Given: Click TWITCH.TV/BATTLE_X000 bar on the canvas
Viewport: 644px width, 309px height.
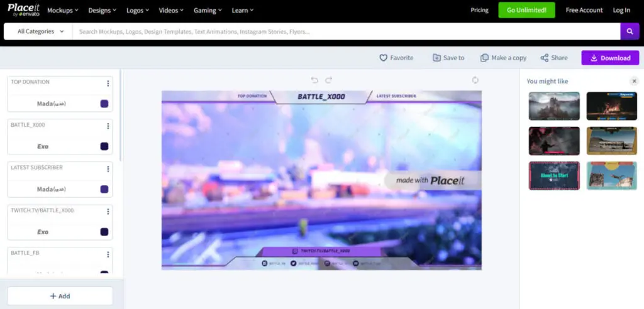Looking at the screenshot, I should [x=321, y=251].
